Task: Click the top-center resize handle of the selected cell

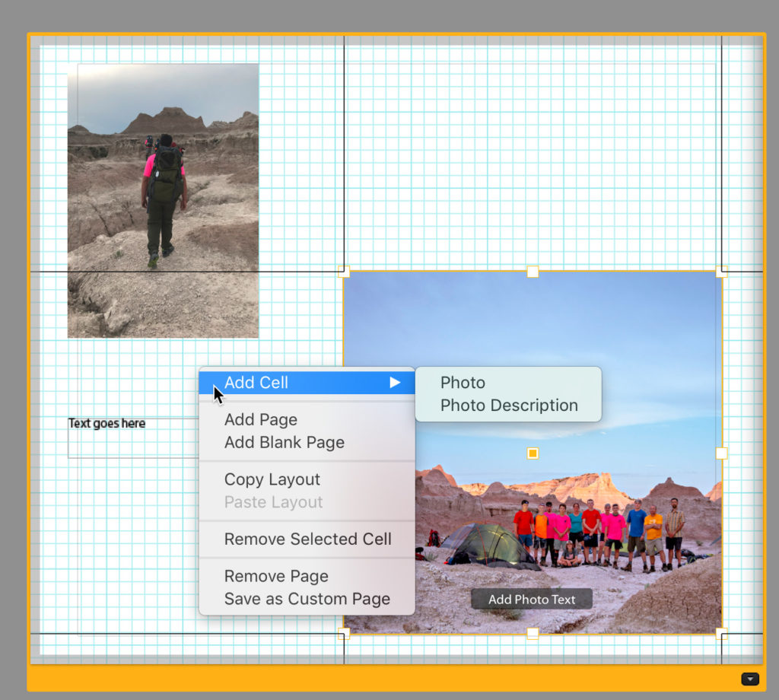Action: pos(533,272)
